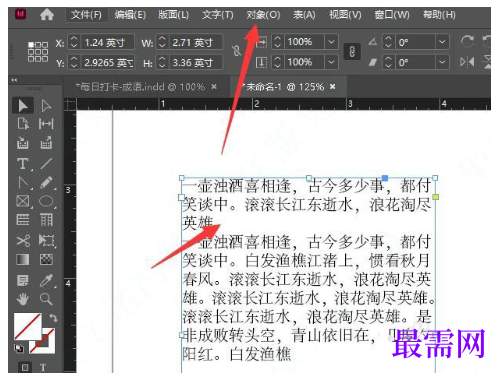Screen dimensions: 504x375
Task: Open the 文字(T) menu
Action: [218, 15]
